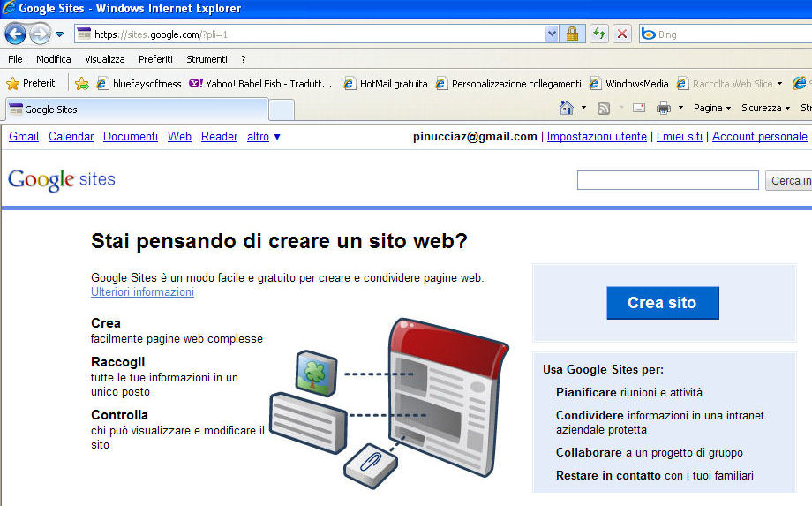
Task: Open the Pagina toolbar menu
Action: (712, 108)
